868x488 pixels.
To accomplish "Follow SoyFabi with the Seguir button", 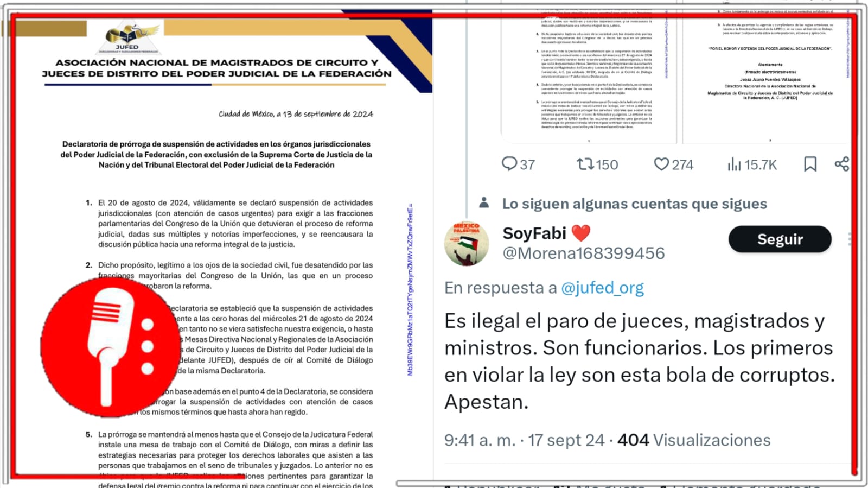I will click(780, 239).
